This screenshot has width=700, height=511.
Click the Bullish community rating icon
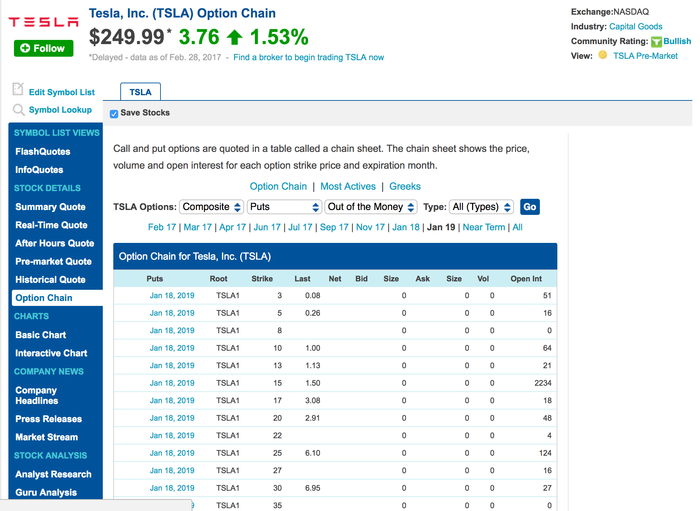click(x=656, y=42)
